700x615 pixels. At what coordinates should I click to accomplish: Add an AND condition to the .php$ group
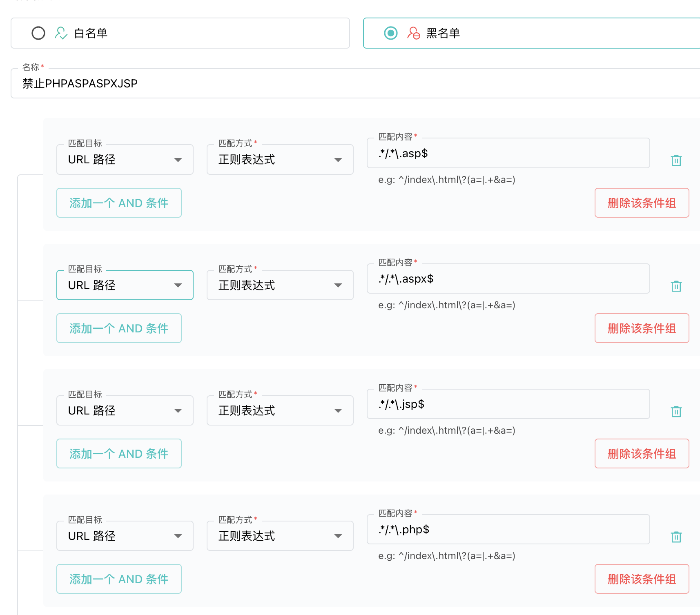tap(119, 579)
